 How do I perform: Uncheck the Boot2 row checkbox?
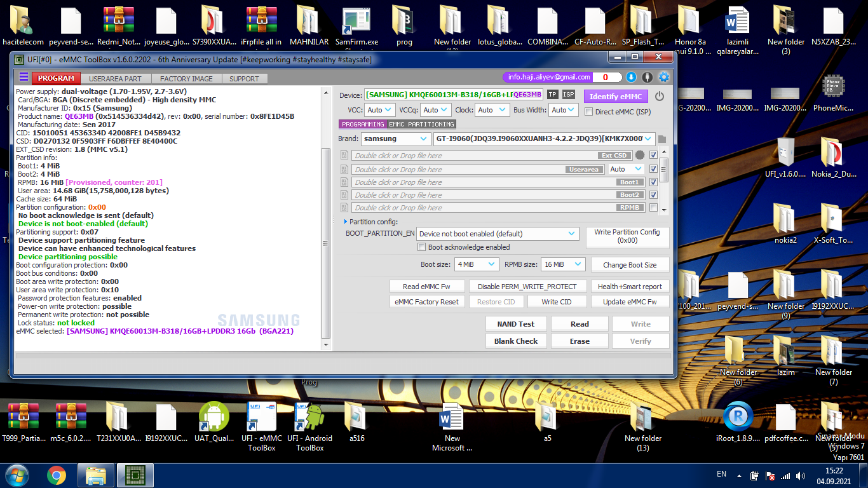coord(653,194)
